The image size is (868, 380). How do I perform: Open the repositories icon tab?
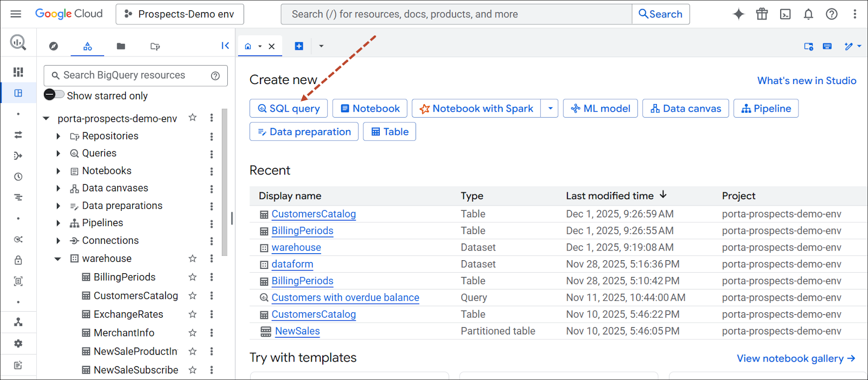pyautogui.click(x=155, y=46)
